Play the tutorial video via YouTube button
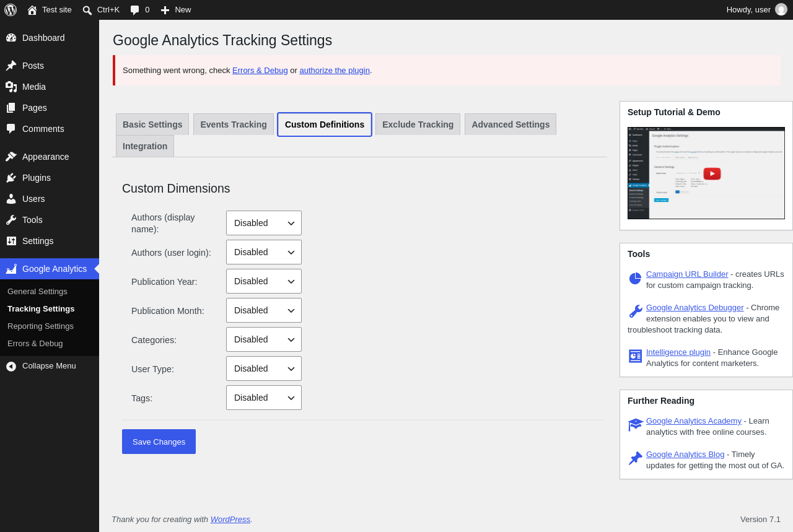Screen dimensions: 793x532 712,173
